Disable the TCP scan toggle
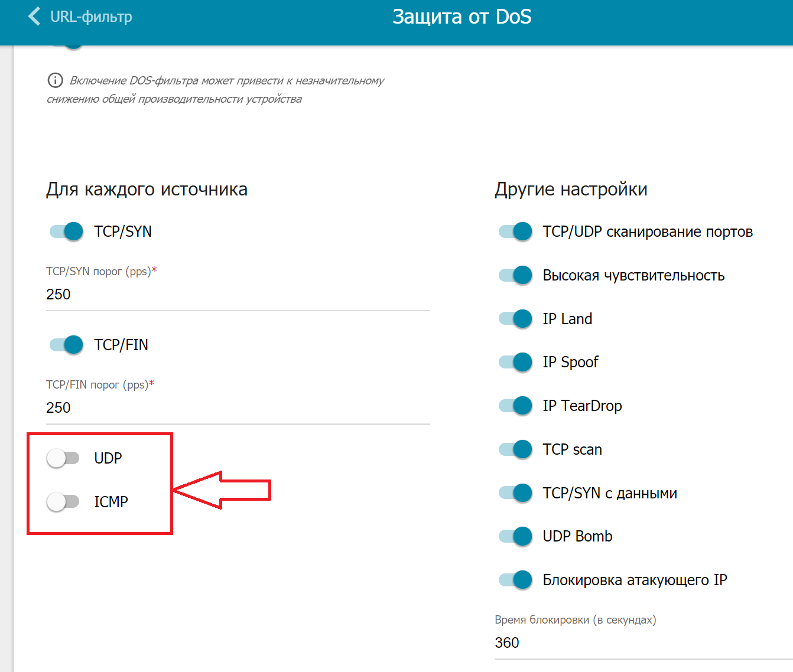Viewport: 793px width, 672px height. [515, 449]
